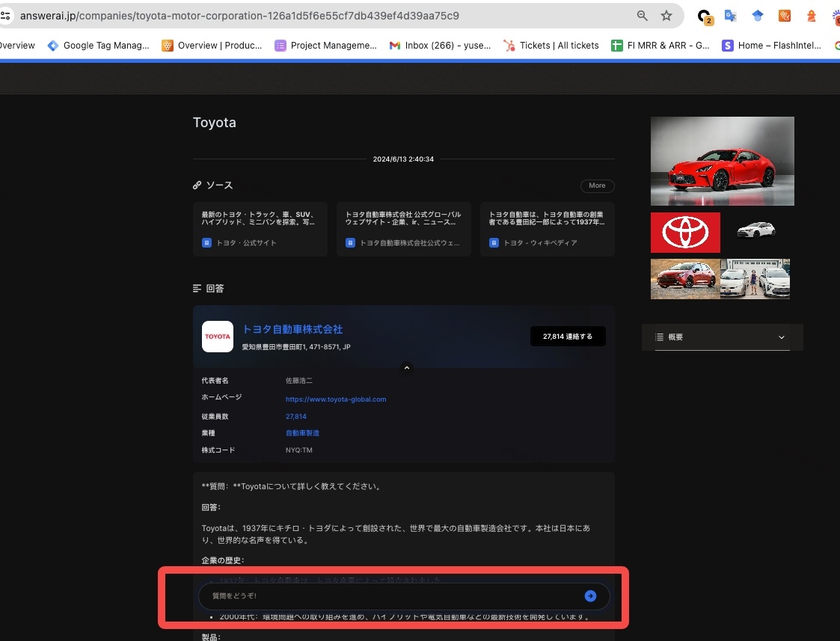
Task: Open the site information icon beside the URL
Action: pyautogui.click(x=5, y=16)
